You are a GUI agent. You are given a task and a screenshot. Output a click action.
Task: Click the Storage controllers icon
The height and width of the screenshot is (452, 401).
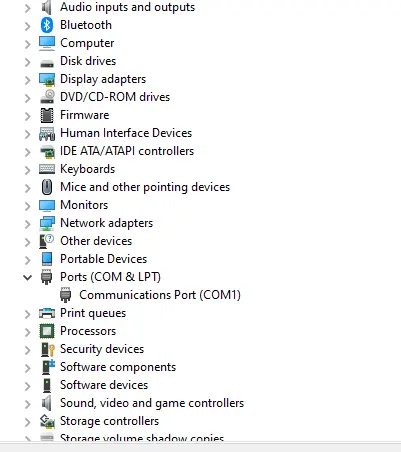(47, 421)
